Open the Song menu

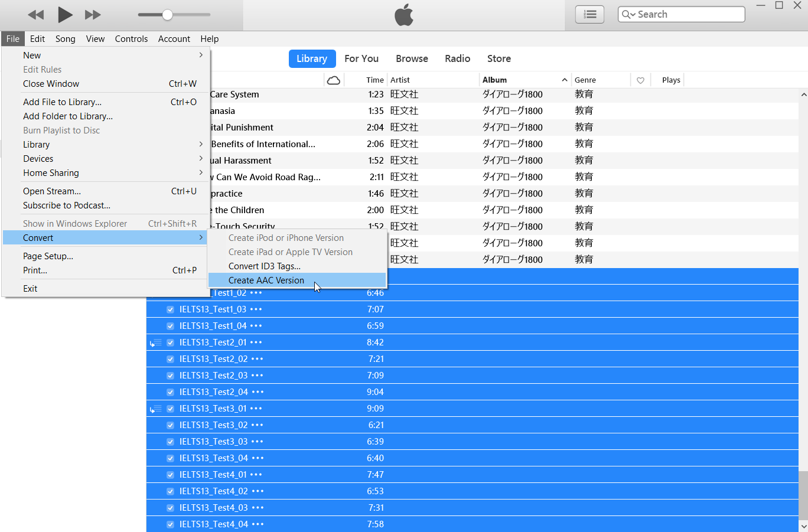click(x=66, y=39)
